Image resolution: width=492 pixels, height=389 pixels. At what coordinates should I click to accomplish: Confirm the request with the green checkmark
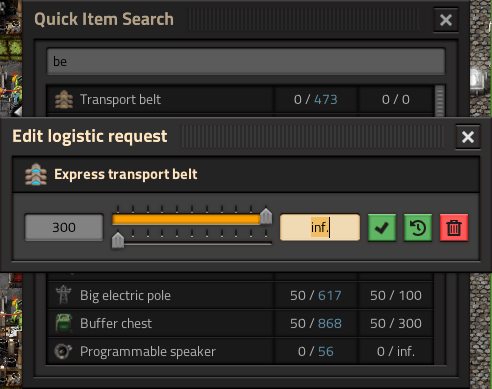click(382, 228)
